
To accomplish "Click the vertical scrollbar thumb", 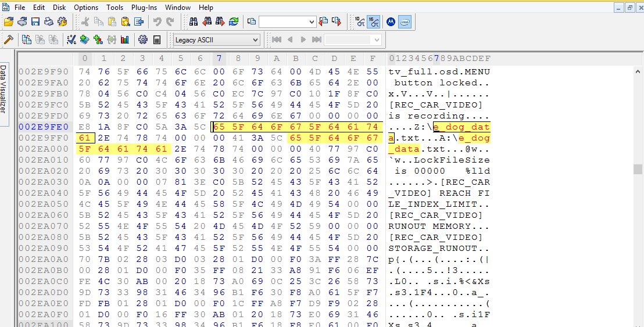I will tap(638, 169).
